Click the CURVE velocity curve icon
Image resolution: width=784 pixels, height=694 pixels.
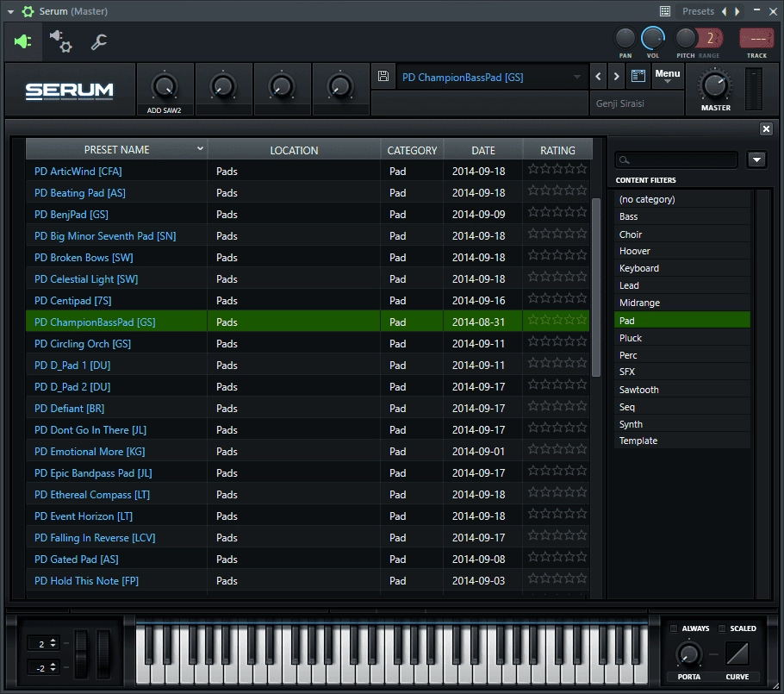(x=737, y=653)
